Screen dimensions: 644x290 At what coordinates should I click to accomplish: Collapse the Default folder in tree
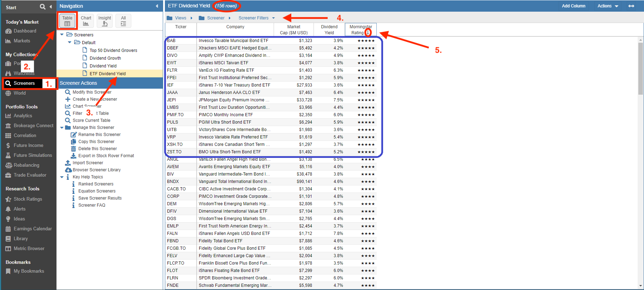70,42
